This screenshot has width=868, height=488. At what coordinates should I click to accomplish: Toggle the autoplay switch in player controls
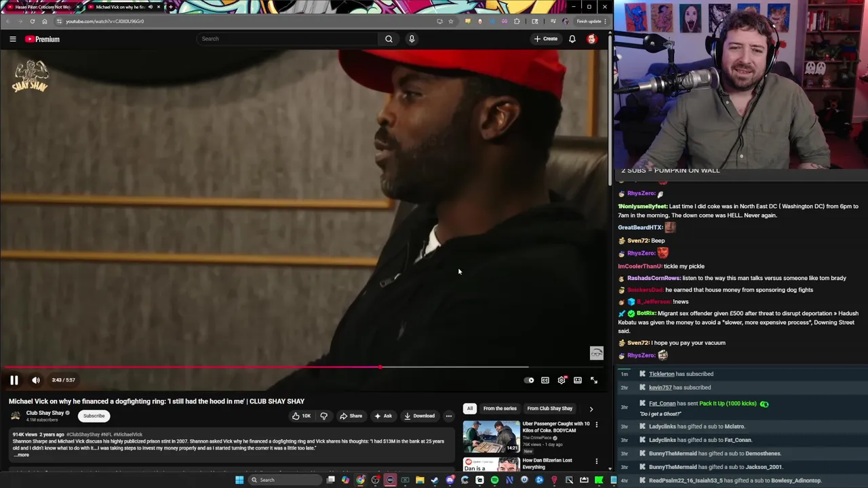click(529, 380)
